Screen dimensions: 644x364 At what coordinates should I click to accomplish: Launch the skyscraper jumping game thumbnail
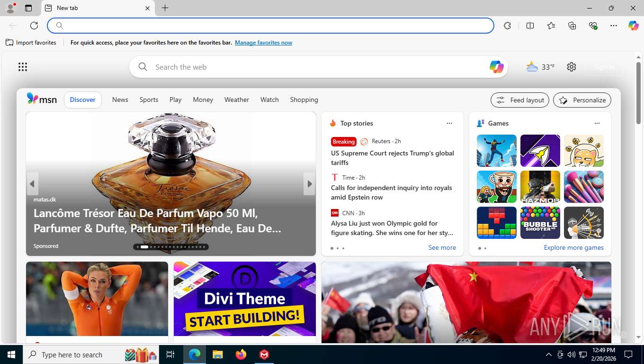pos(497,151)
